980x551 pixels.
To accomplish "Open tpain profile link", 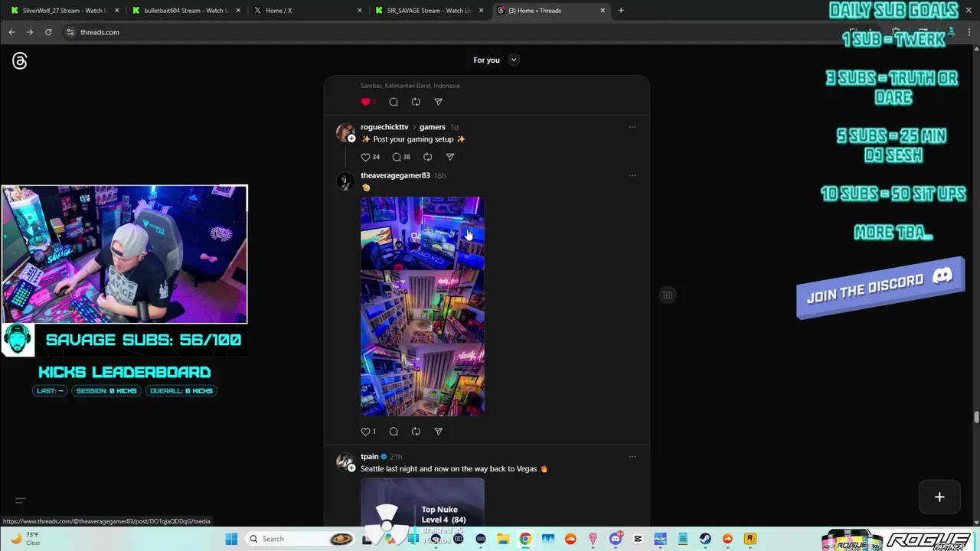I will click(x=370, y=457).
